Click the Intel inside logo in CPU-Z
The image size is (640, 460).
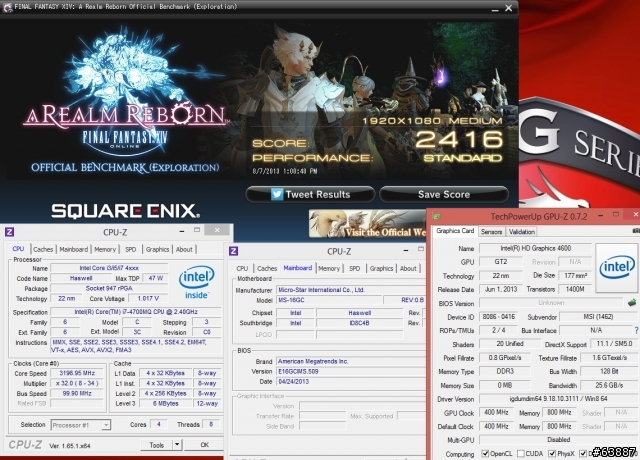pos(196,282)
